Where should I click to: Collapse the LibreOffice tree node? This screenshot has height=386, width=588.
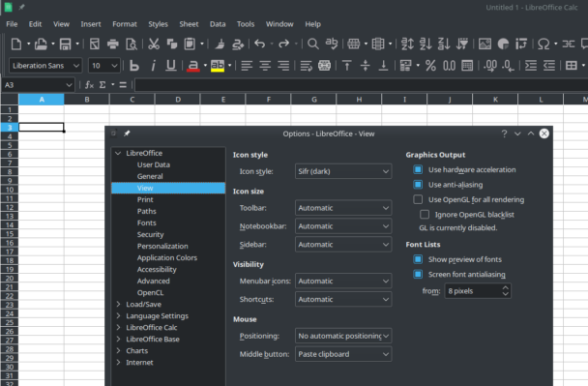click(118, 153)
